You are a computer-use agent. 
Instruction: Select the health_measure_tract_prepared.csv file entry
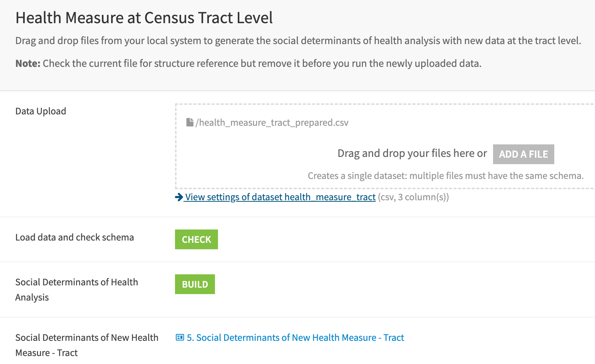(272, 122)
